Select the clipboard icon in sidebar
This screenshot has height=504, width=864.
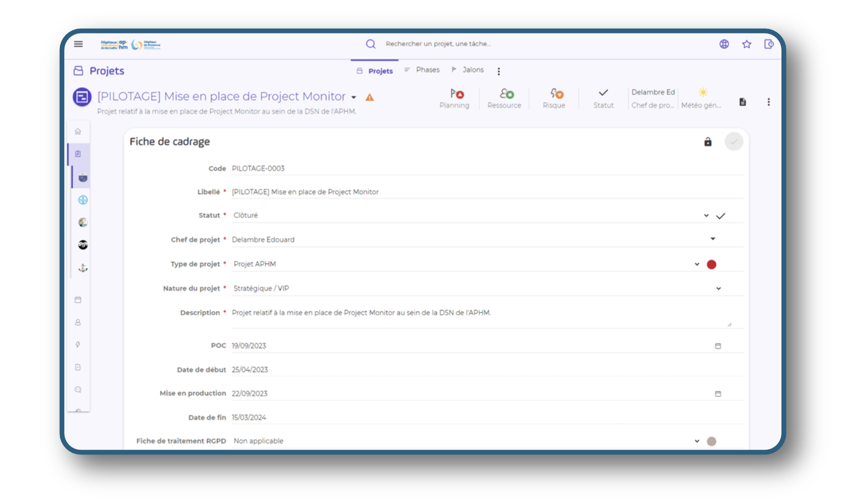pos(78,154)
